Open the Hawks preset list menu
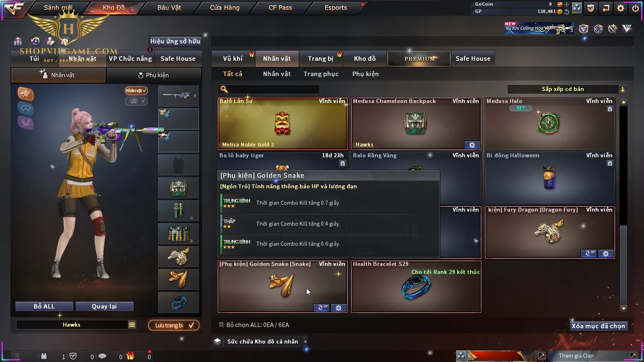 pos(132,325)
